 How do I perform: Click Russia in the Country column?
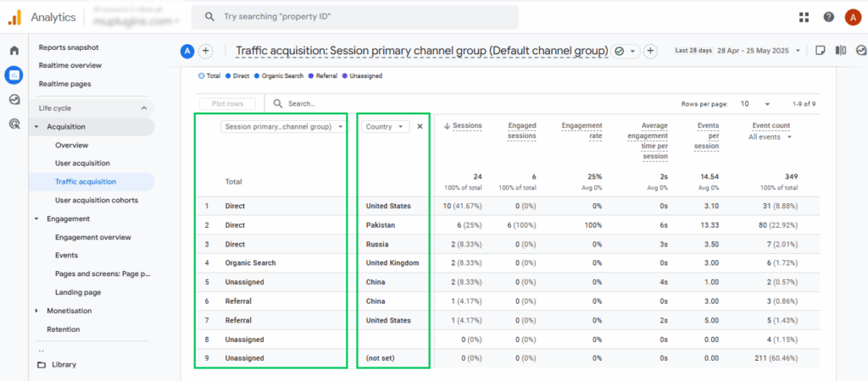coord(377,244)
